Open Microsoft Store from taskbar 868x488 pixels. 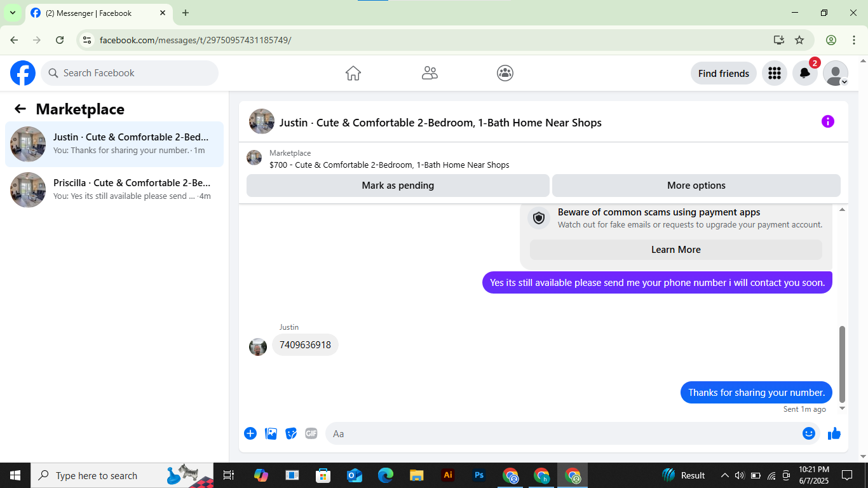tap(323, 475)
